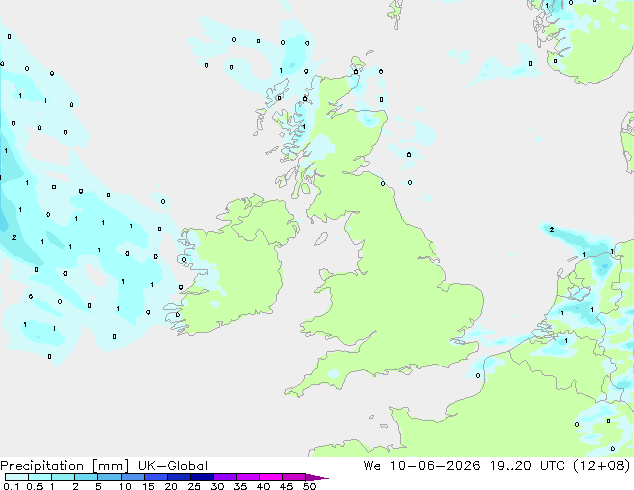Select the 45–50 mm legend swatch

click(x=294, y=477)
